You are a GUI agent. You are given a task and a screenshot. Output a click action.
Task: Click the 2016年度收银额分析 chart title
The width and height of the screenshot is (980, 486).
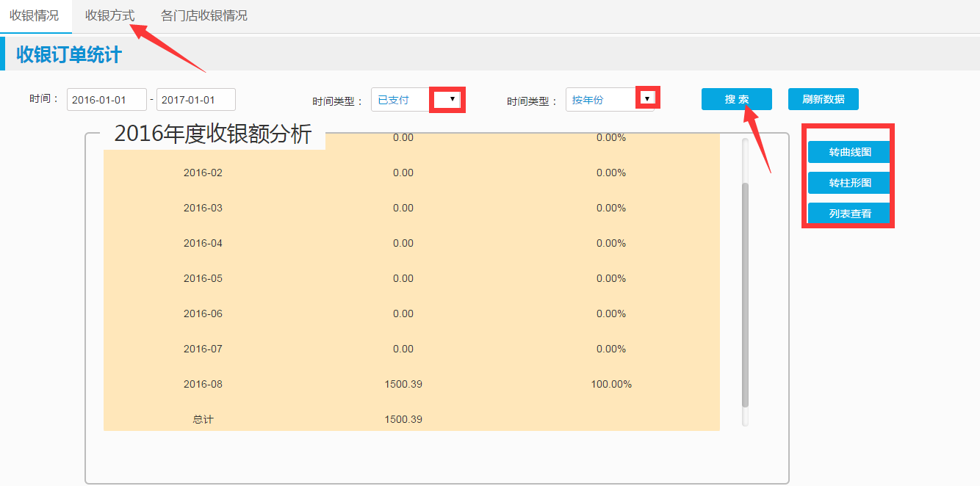(x=213, y=134)
